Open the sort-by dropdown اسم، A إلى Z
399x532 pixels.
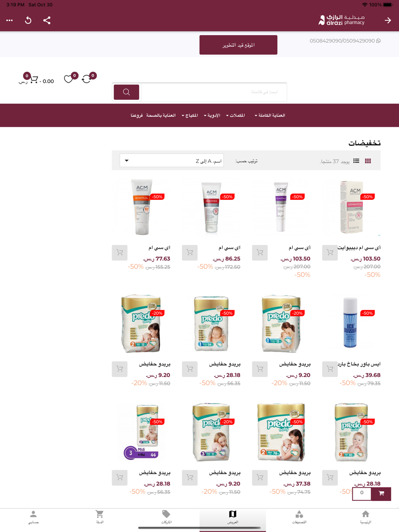click(172, 161)
